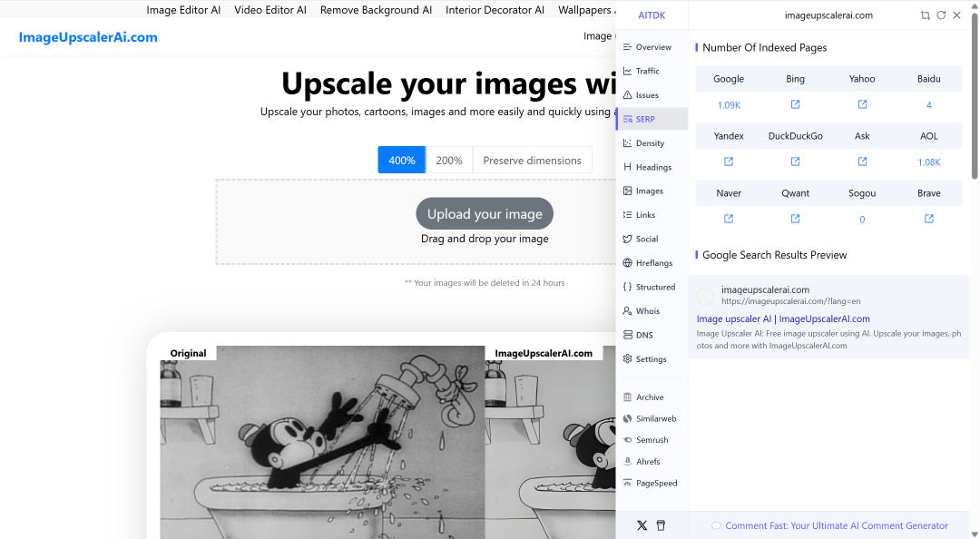Open the Structured data section
Viewport: 980px width, 539px height.
[x=652, y=287]
